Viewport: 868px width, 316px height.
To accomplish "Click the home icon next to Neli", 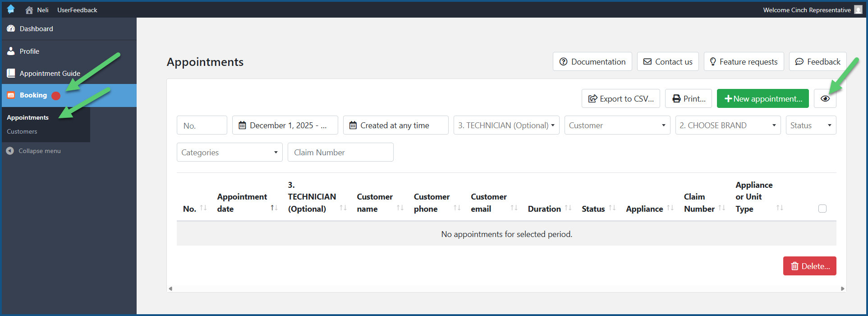I will point(29,10).
